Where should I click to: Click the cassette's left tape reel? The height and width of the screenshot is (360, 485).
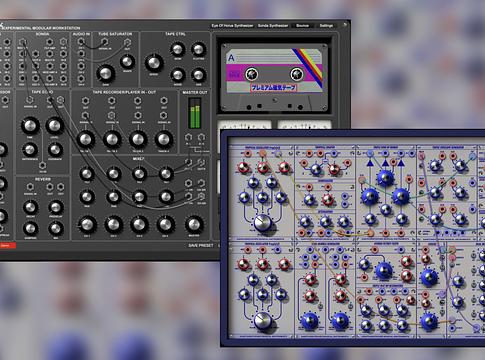click(x=252, y=74)
